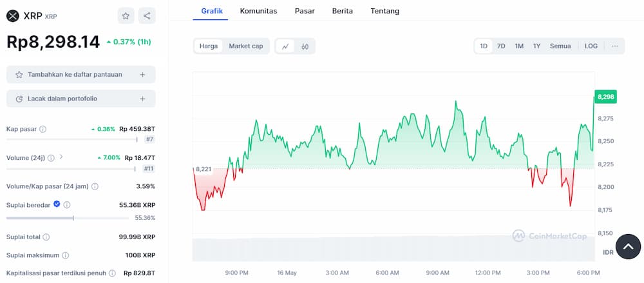Open the chart more options ellipsis
644x283 pixels.
coord(614,46)
